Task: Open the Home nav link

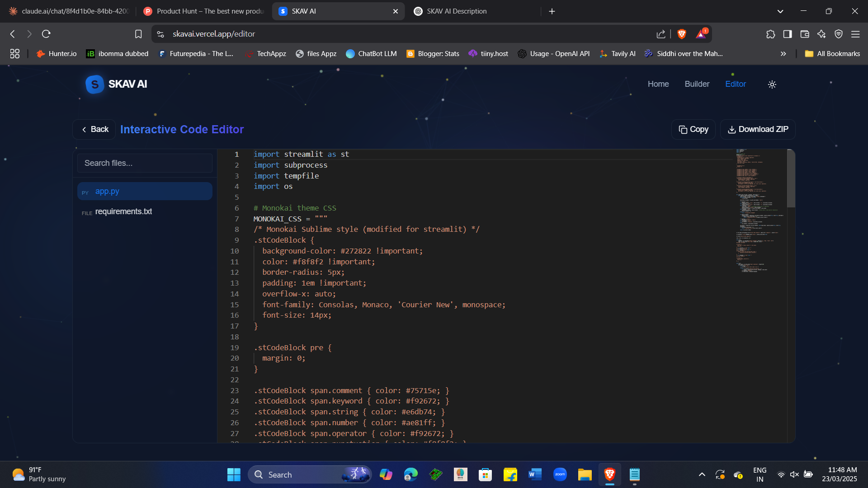Action: [658, 84]
